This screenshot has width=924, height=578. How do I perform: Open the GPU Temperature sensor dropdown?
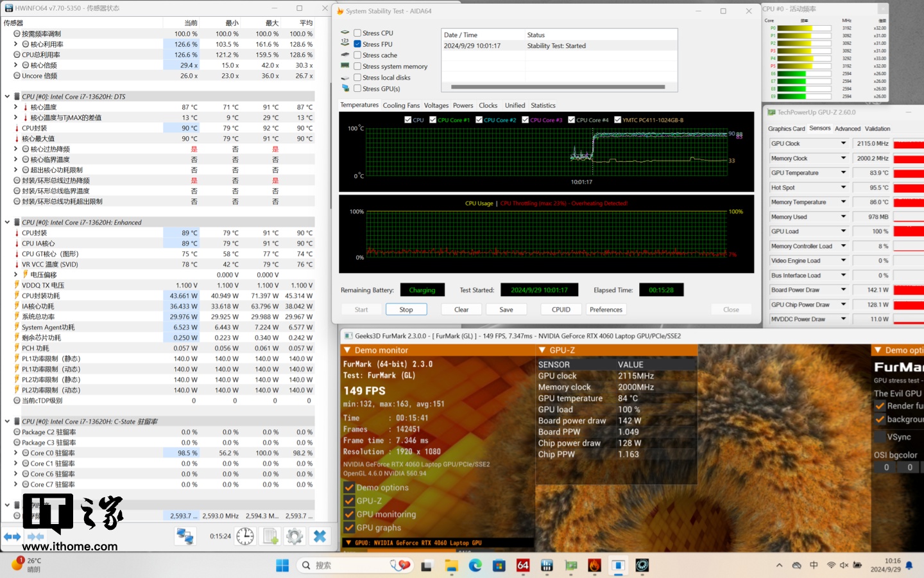pyautogui.click(x=843, y=173)
